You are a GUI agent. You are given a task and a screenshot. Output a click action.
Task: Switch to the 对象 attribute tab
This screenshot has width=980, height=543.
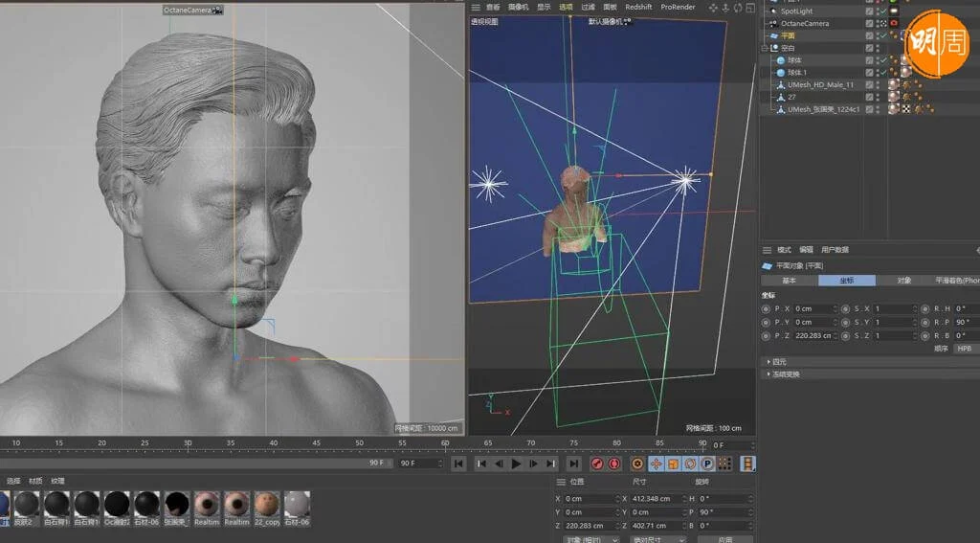(x=903, y=281)
